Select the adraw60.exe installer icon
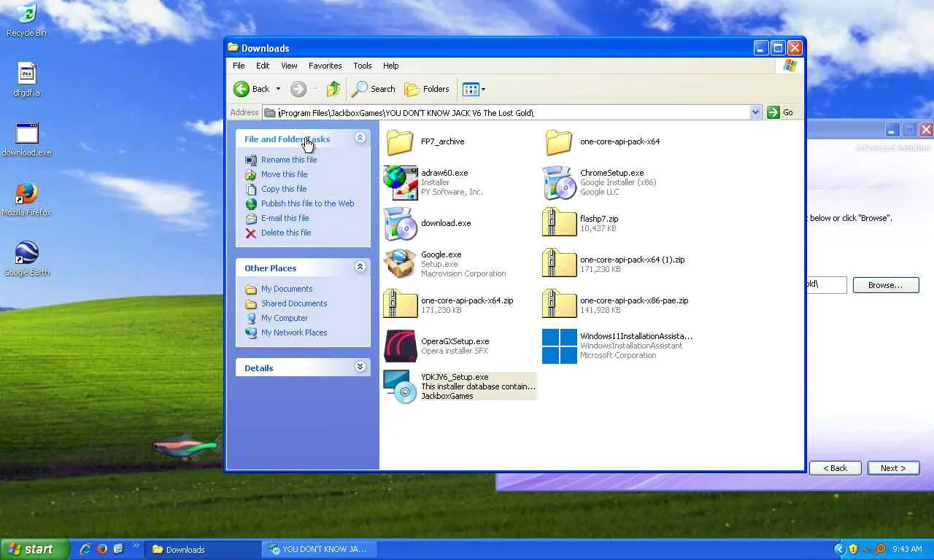The width and height of the screenshot is (934, 560). (400, 182)
